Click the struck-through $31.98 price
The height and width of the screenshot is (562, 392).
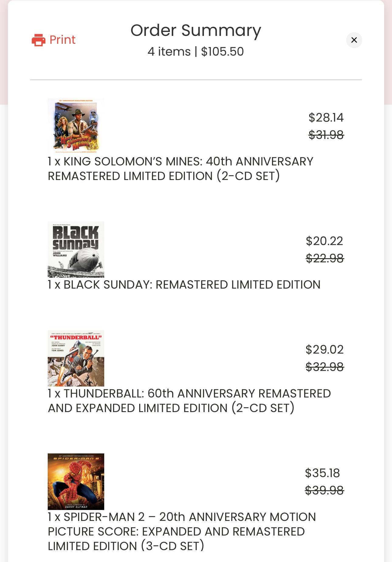[x=326, y=135]
